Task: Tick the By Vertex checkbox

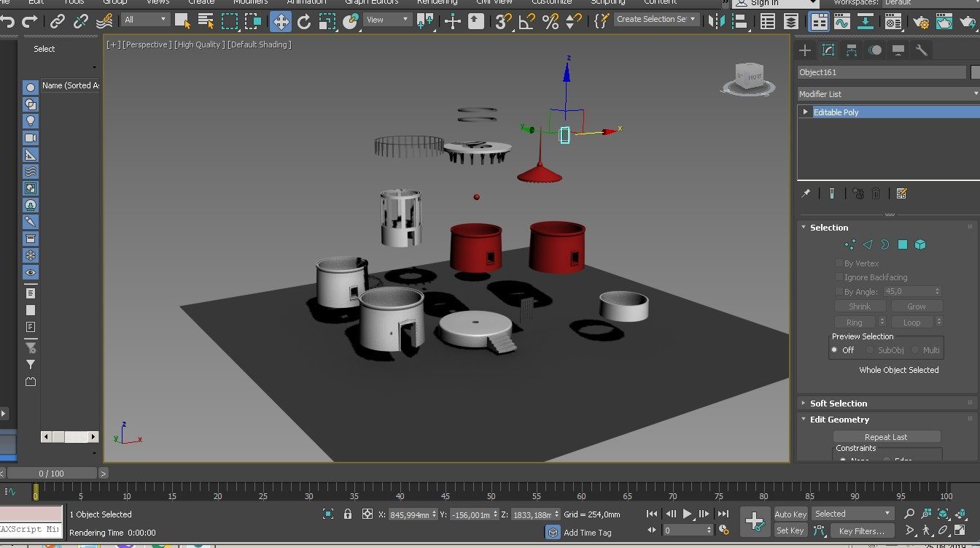Action: (839, 263)
